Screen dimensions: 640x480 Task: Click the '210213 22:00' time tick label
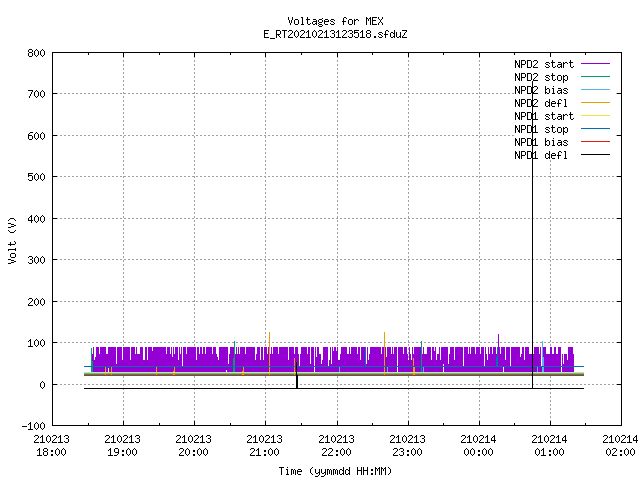point(336,446)
